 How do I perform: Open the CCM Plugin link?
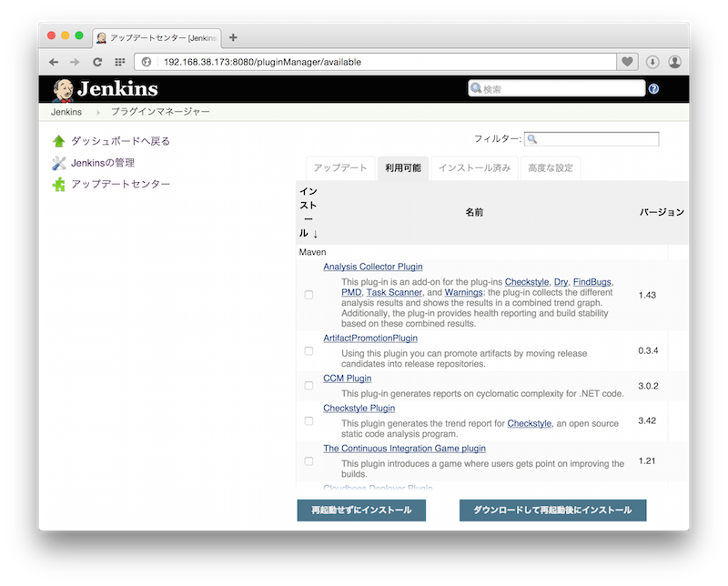(x=347, y=379)
